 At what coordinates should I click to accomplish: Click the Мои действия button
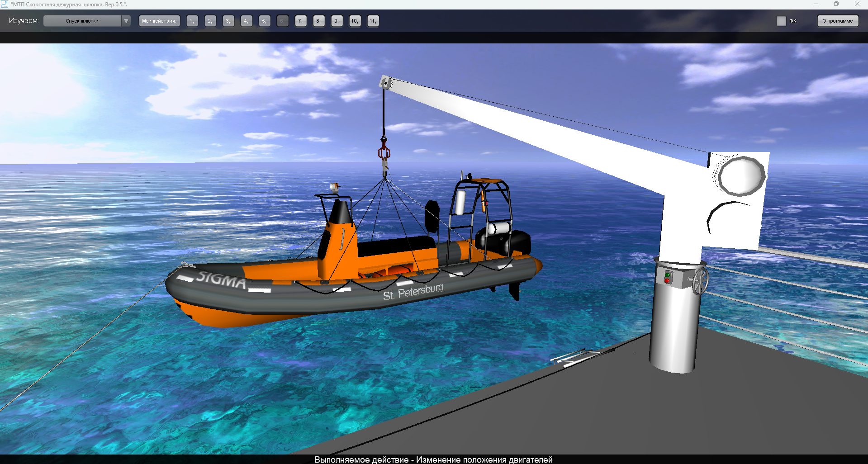(159, 21)
